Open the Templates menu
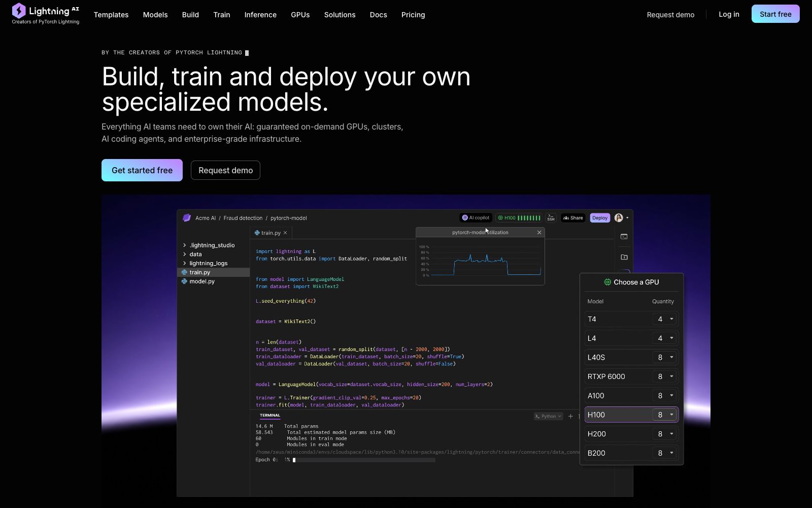The width and height of the screenshot is (812, 508). tap(111, 15)
